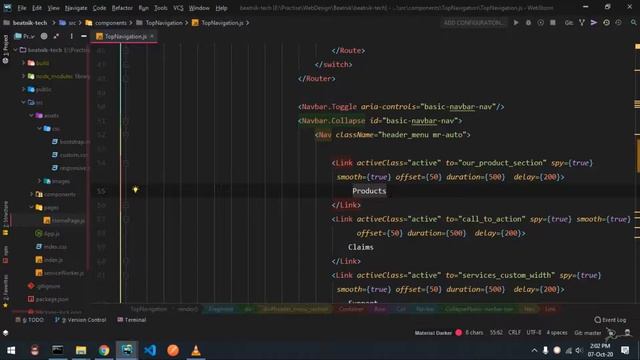Click the Search Everywhere magnifier icon
Viewport: 640px width, 360px height.
[633, 23]
